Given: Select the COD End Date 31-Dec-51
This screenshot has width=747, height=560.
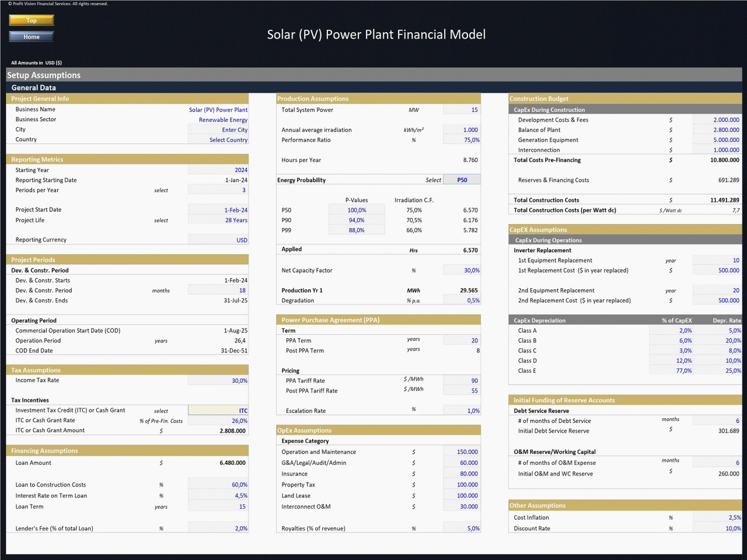Looking at the screenshot, I should tap(234, 351).
